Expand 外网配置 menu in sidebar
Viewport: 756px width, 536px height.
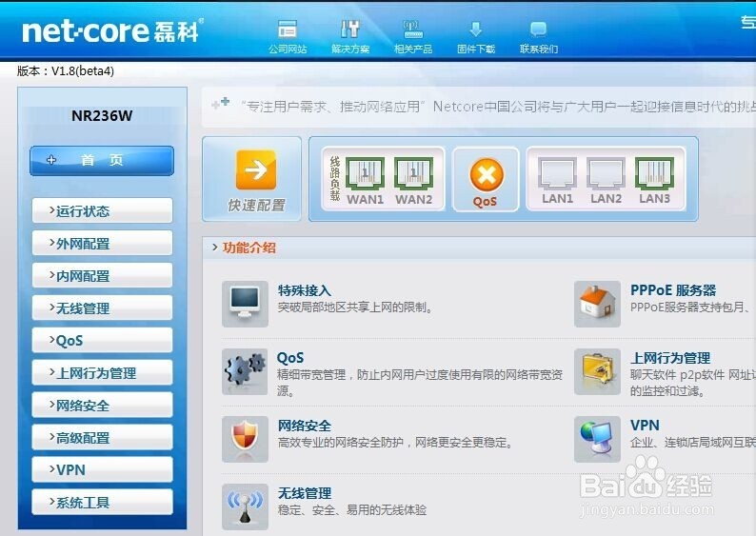point(102,243)
